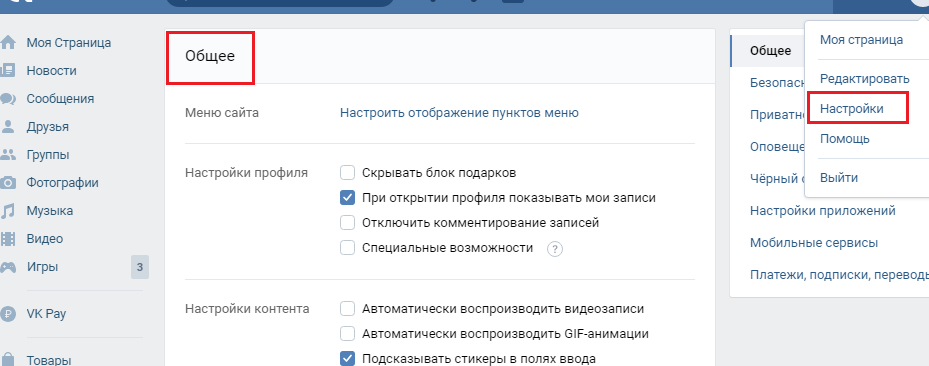Uncheck При открытии профиля показывать мои записи
929x366 pixels.
click(x=347, y=198)
